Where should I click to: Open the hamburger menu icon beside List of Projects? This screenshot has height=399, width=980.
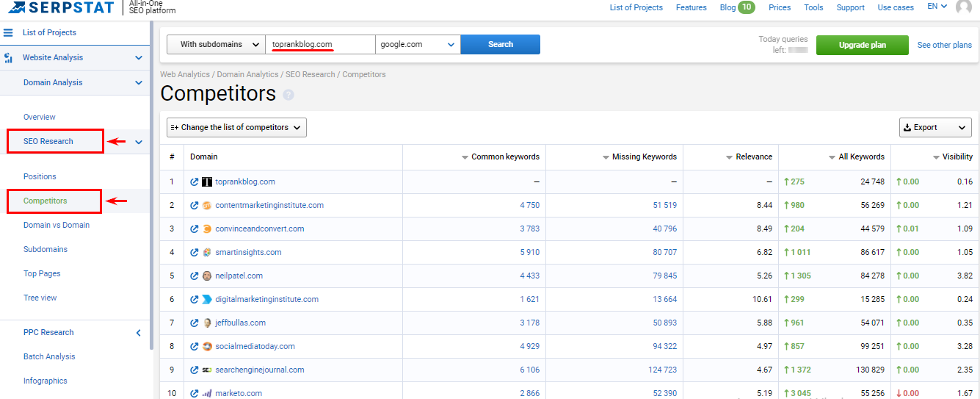[9, 32]
